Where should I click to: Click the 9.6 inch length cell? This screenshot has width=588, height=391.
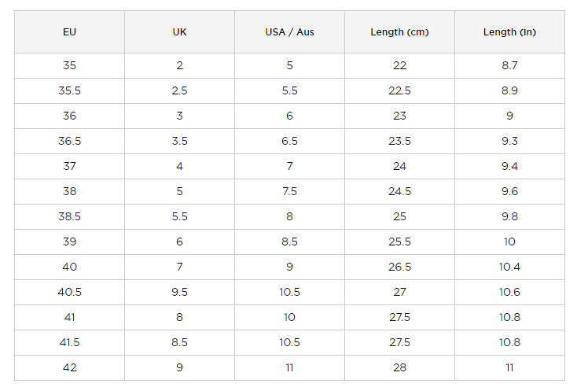pos(509,192)
